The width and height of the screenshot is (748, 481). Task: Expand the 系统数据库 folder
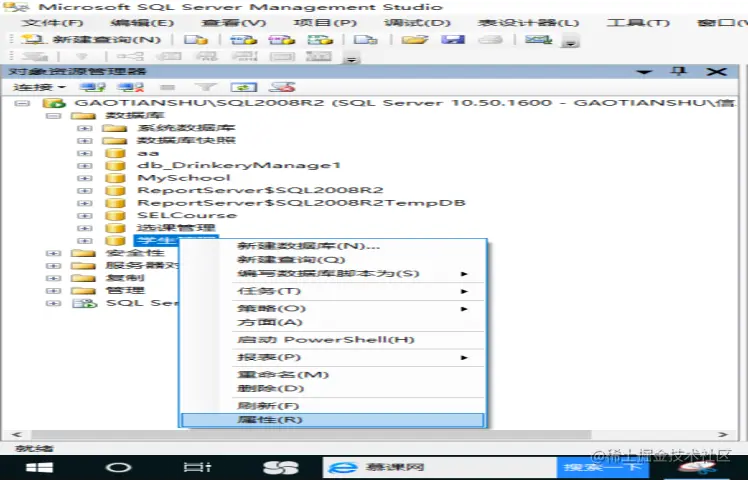(84, 128)
